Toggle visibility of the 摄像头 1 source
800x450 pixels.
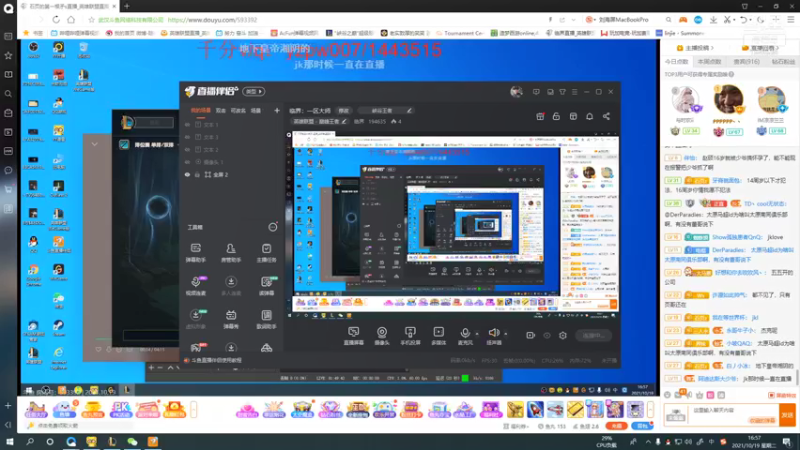point(187,162)
